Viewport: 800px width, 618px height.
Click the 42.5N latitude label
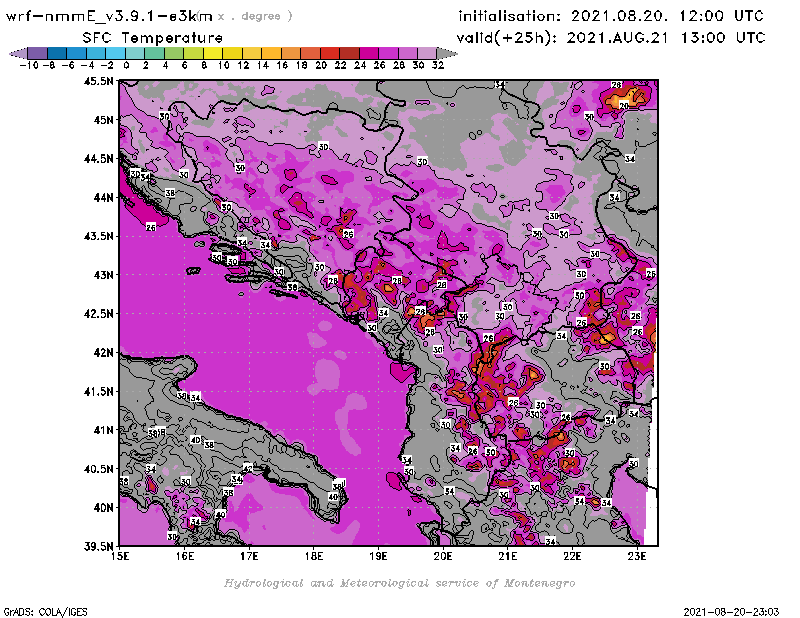(x=99, y=314)
